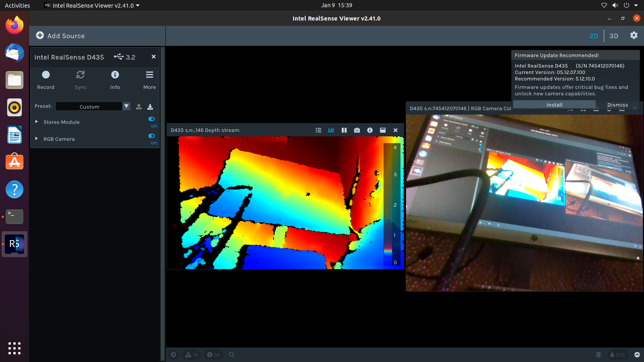This screenshot has height=362, width=644.
Task: Click the Preset dropdown arrow
Action: click(x=126, y=106)
